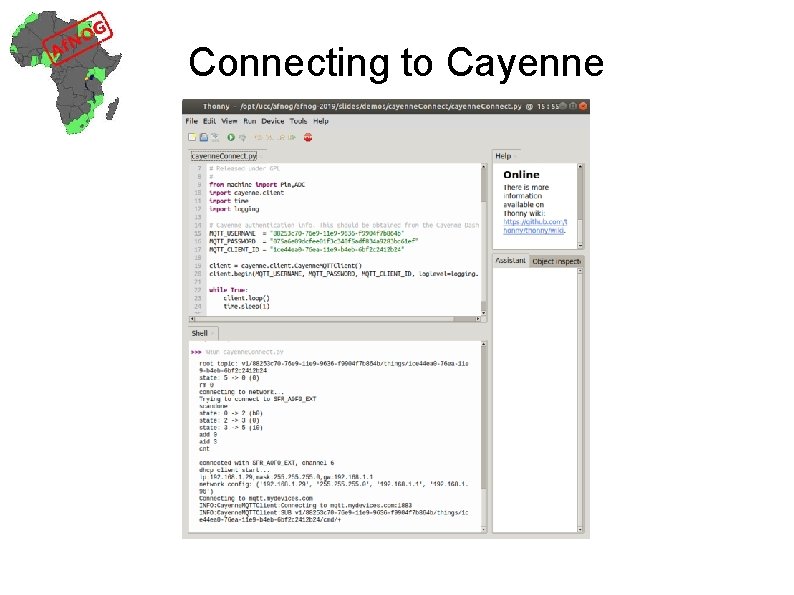Click 'Trying to connect to SFR_A0F0_EXT' shell line
This screenshot has height=595, width=794.
[x=257, y=399]
